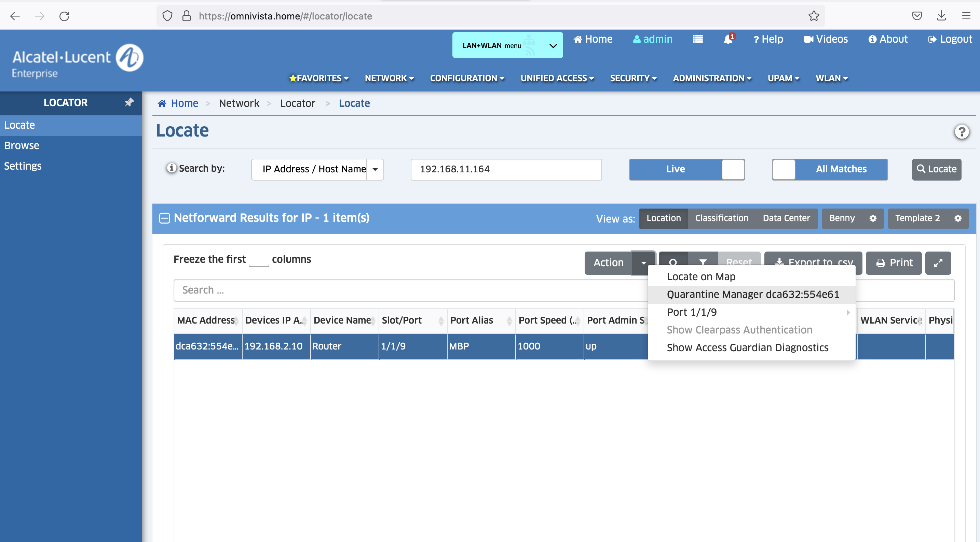Open Benny view settings gear
Image resolution: width=980 pixels, height=542 pixels.
[873, 218]
